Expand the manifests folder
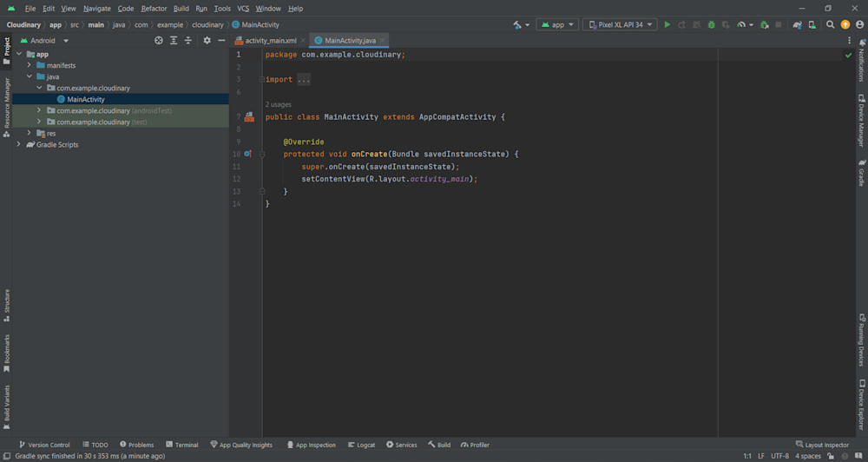 coord(30,65)
